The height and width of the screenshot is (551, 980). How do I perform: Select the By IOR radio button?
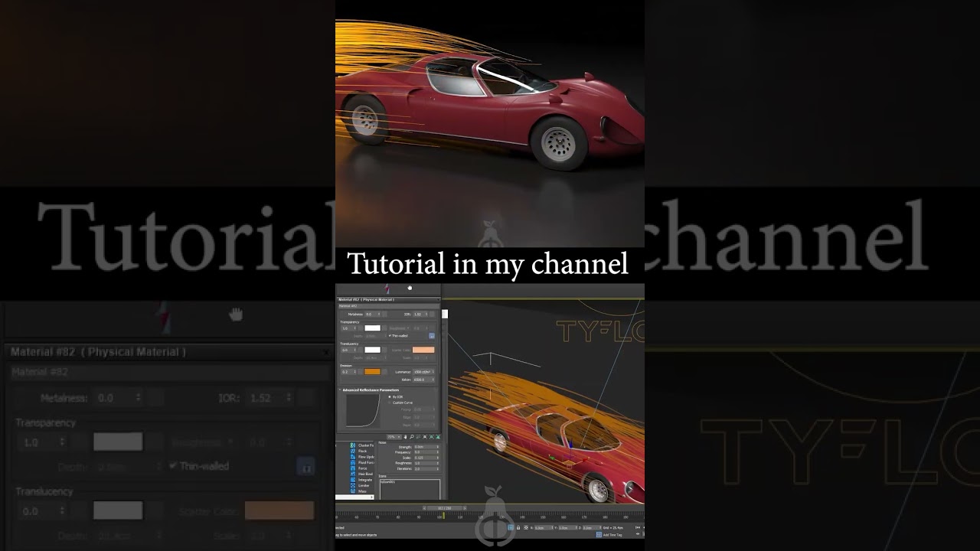pos(390,397)
